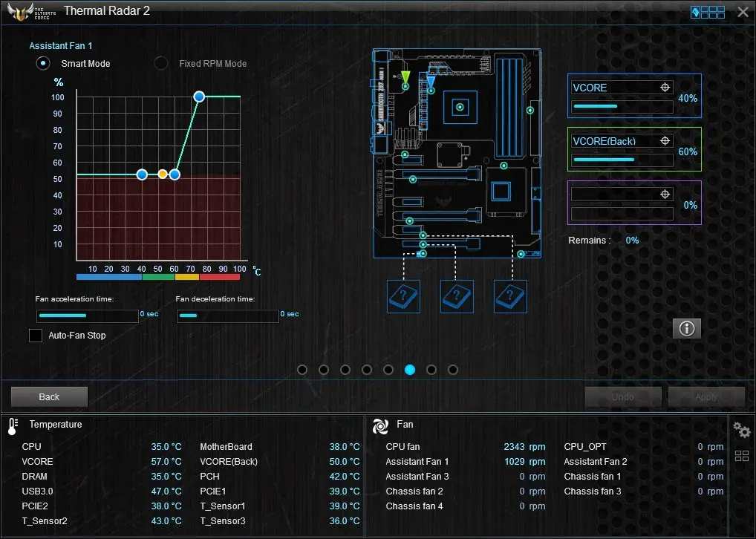Click the Back button
Image resolution: width=756 pixels, height=539 pixels.
tap(49, 396)
